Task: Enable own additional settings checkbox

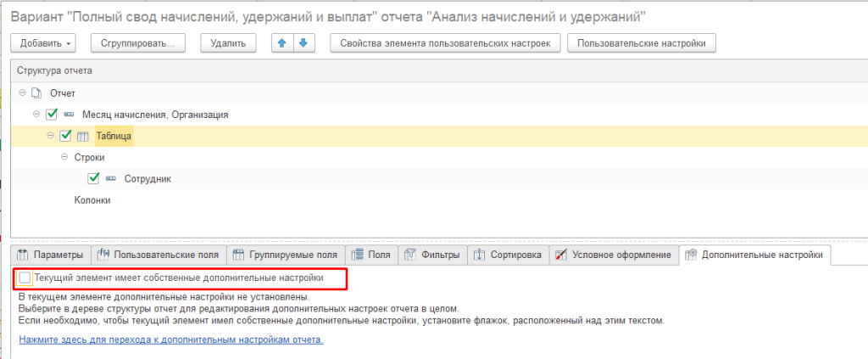Action: click(x=25, y=278)
